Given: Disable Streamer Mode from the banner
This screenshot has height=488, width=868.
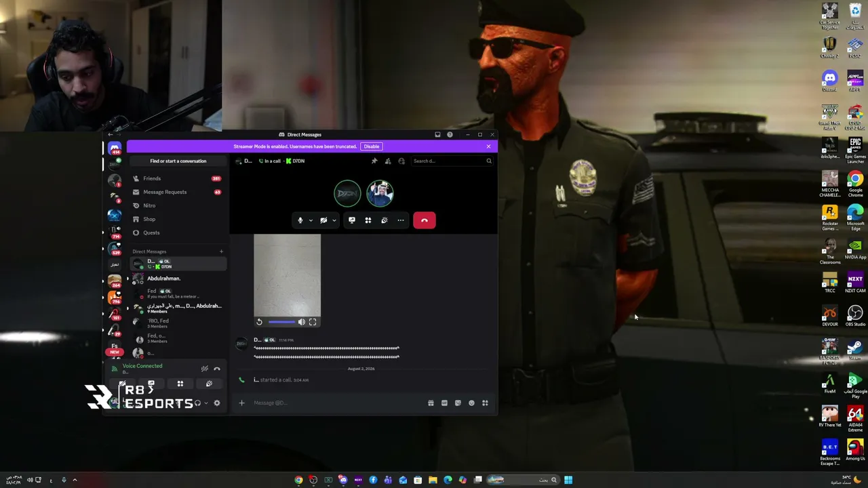Looking at the screenshot, I should click(371, 146).
